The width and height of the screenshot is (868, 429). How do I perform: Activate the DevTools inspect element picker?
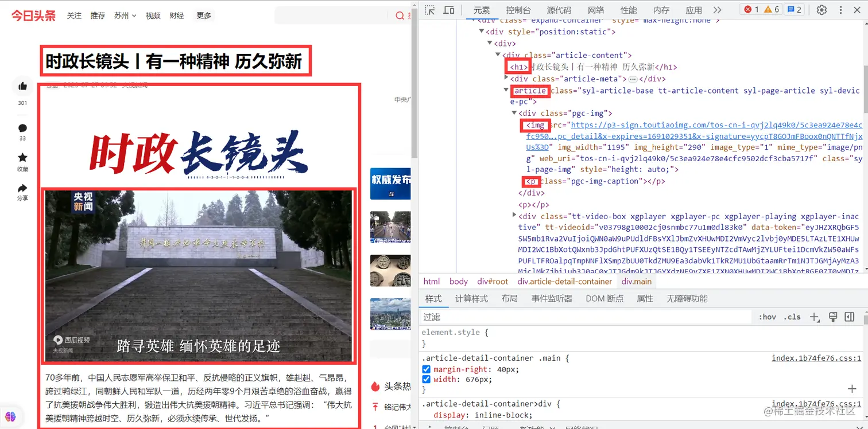click(430, 10)
